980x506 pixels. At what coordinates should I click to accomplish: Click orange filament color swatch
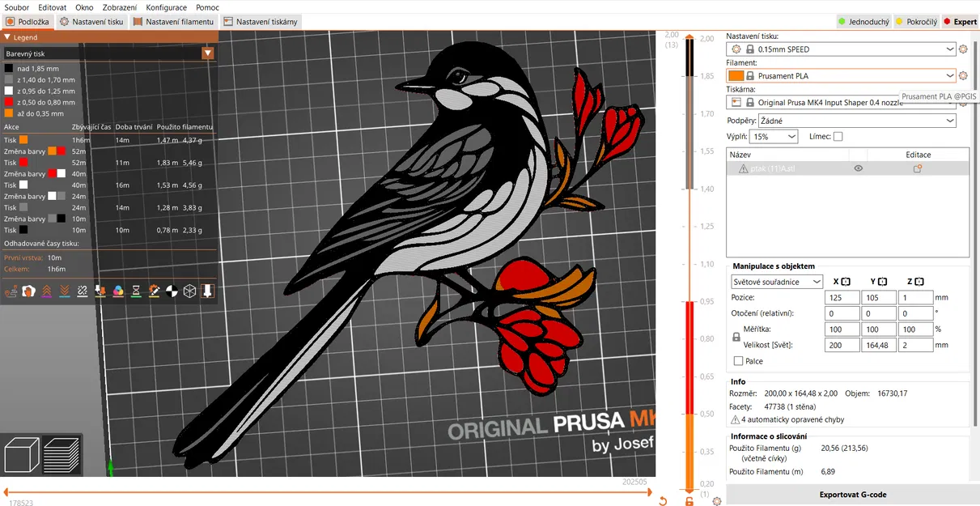click(x=736, y=76)
